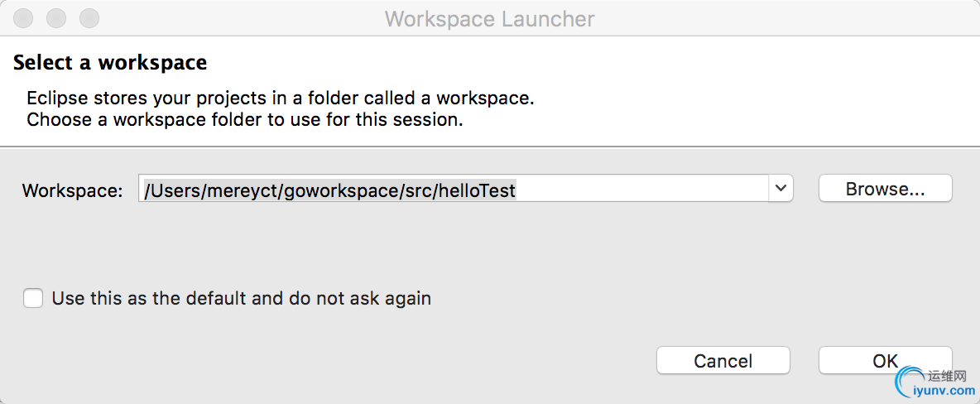Expand the workspace path dropdown arrow
The width and height of the screenshot is (980, 404).
(781, 189)
